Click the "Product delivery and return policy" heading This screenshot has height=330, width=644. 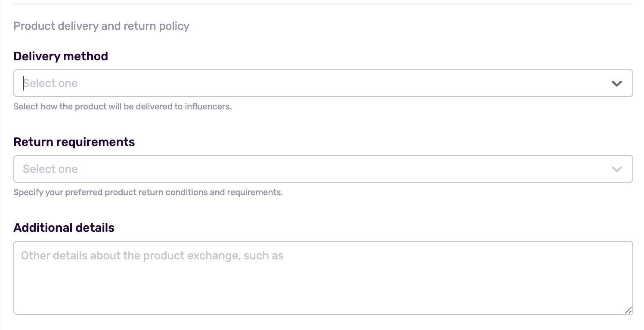[102, 26]
